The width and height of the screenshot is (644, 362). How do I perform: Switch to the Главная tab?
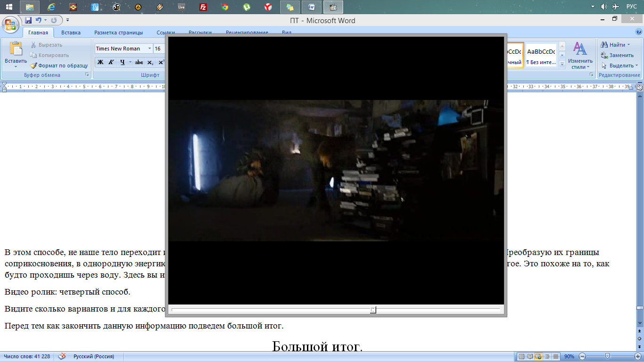click(38, 33)
